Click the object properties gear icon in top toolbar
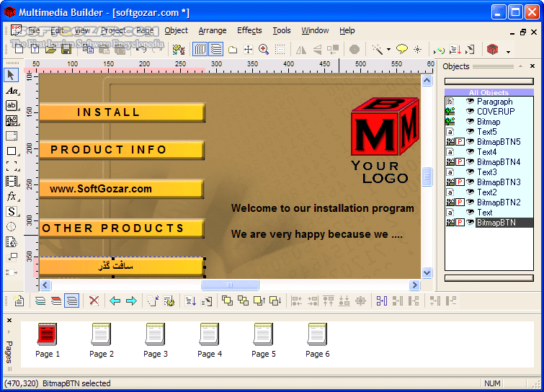The height and width of the screenshot is (392, 544). pos(178,50)
